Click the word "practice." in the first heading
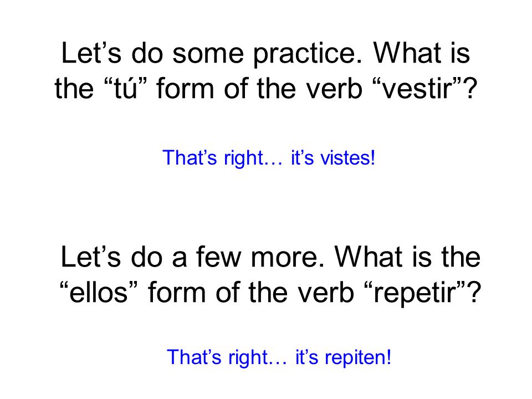 click(x=308, y=54)
